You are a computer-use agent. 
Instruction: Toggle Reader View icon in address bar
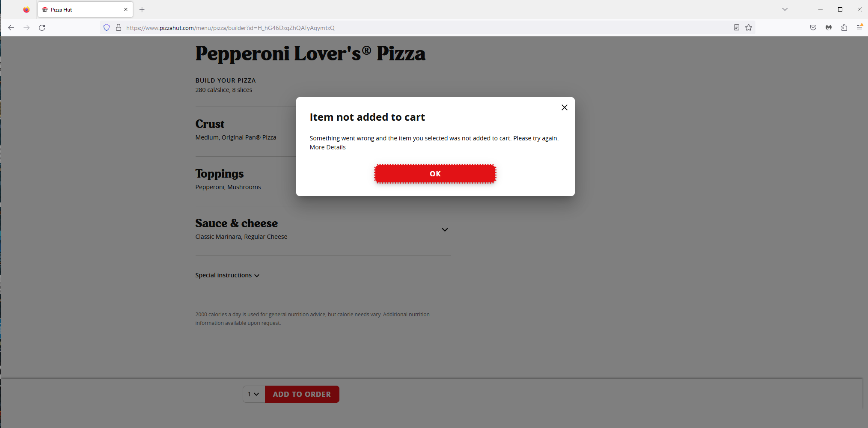click(736, 28)
